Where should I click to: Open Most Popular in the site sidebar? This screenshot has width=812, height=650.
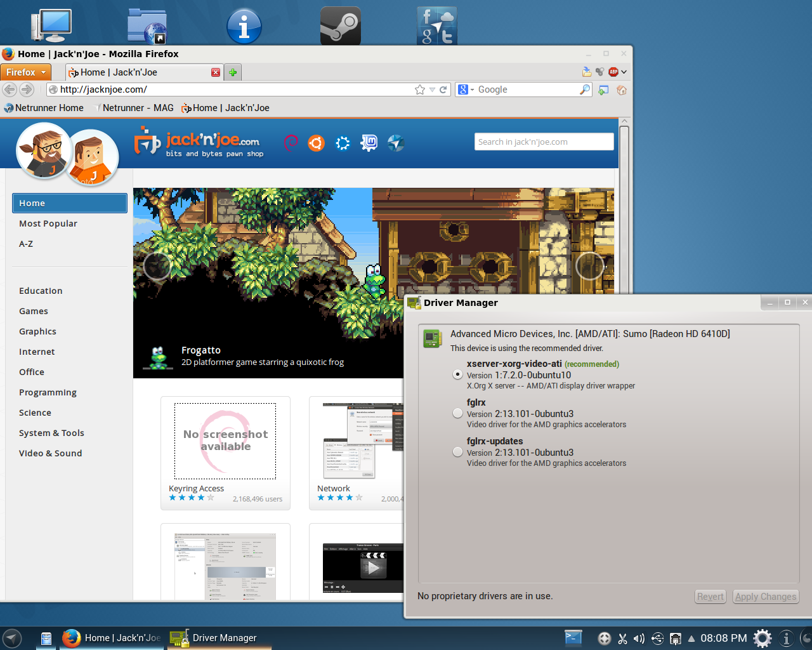point(48,223)
